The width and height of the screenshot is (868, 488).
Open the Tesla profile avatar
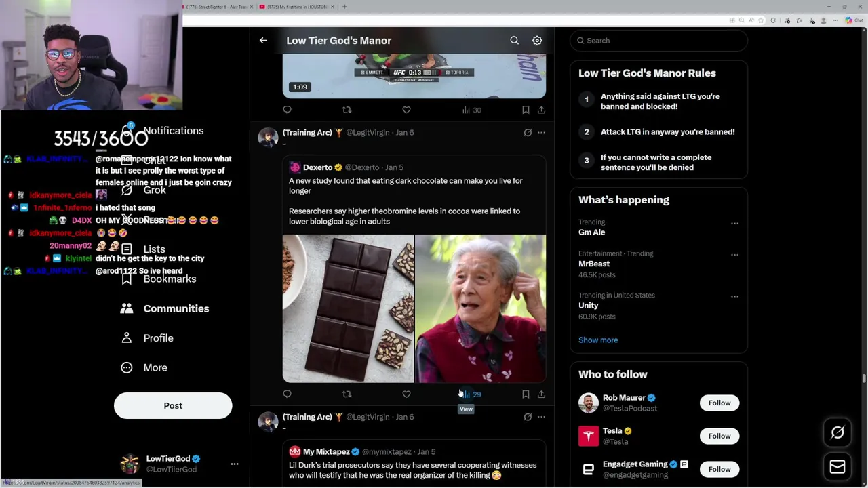click(589, 436)
